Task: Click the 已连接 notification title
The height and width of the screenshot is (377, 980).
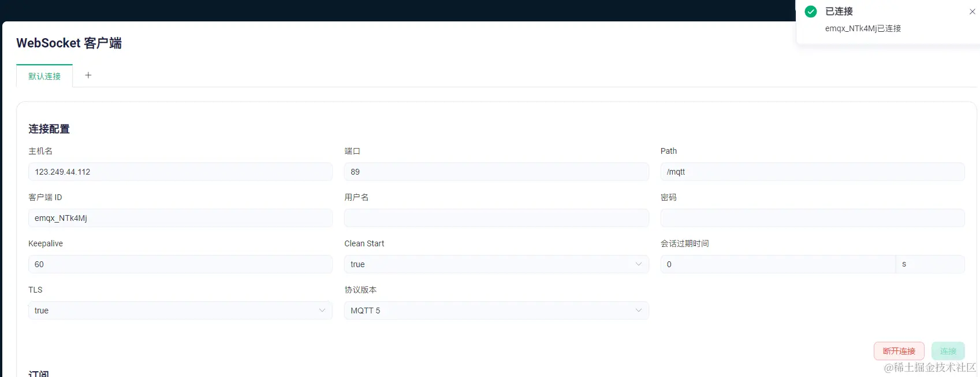Action: pyautogui.click(x=839, y=12)
